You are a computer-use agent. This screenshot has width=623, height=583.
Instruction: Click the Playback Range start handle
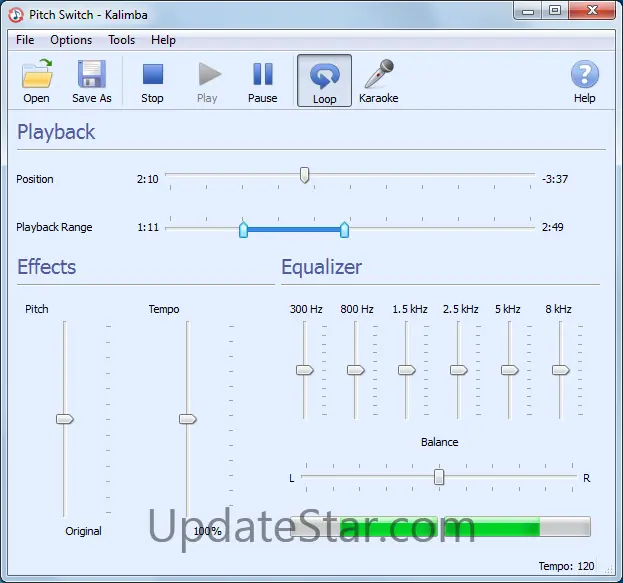point(243,230)
